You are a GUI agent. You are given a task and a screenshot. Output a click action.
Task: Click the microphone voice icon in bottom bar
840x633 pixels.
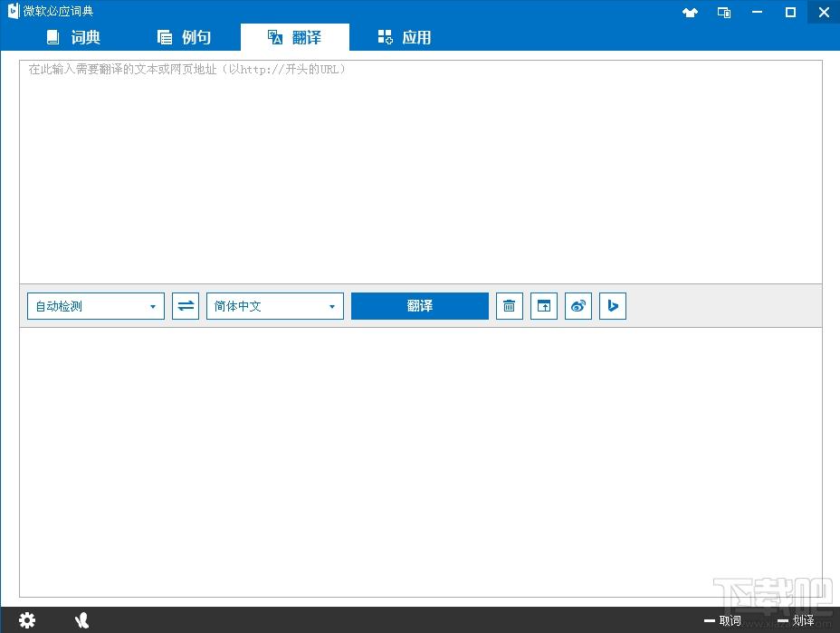point(82,620)
